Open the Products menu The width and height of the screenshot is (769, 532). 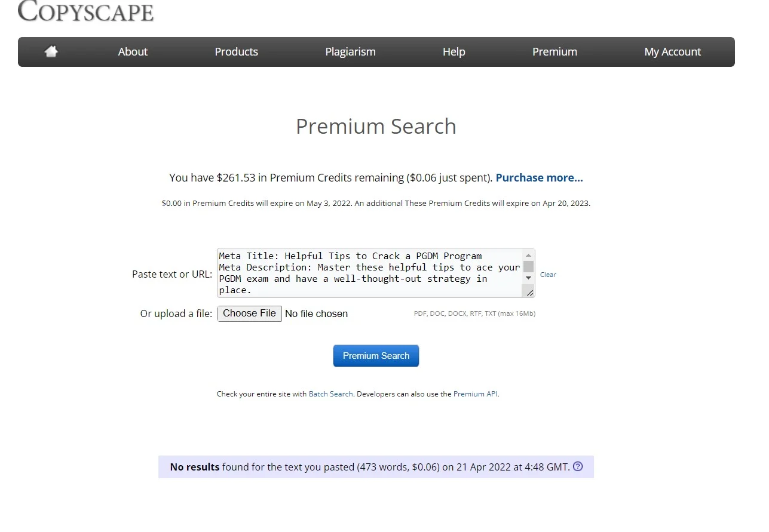(x=236, y=52)
